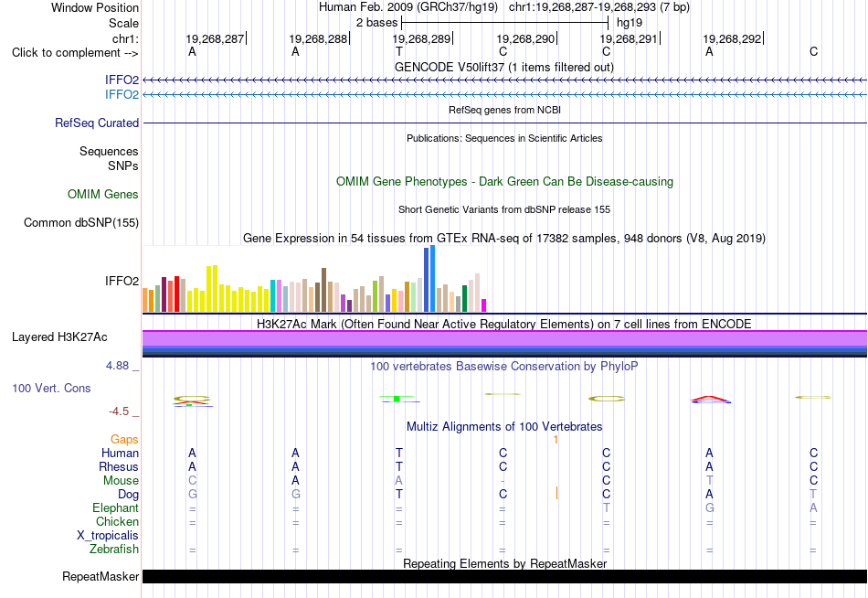Viewport: 868px width, 598px height.
Task: Click the X_tropicalis species label
Action: [108, 536]
